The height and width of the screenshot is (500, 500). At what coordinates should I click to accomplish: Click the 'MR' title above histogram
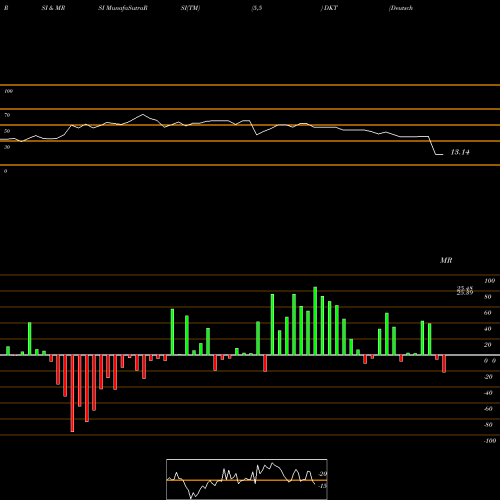[446, 260]
